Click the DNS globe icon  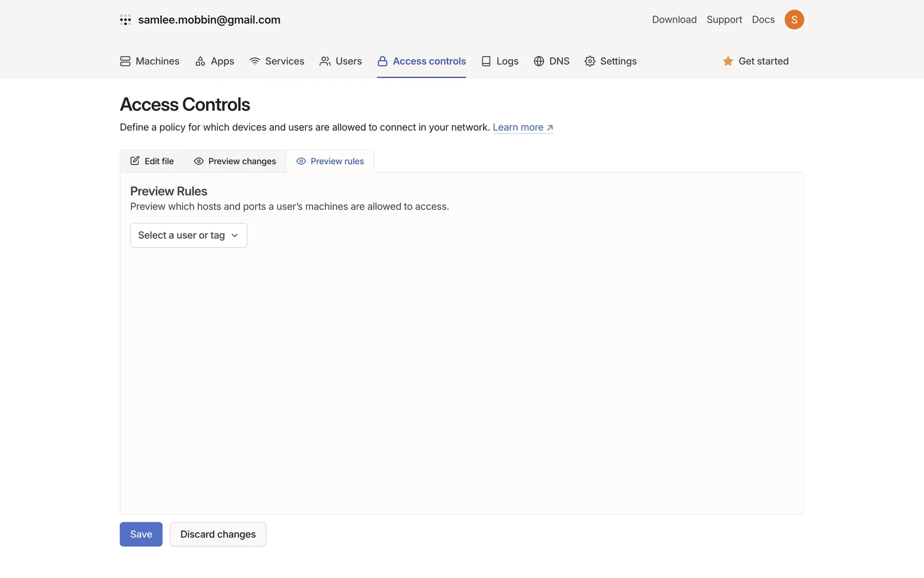coord(539,61)
